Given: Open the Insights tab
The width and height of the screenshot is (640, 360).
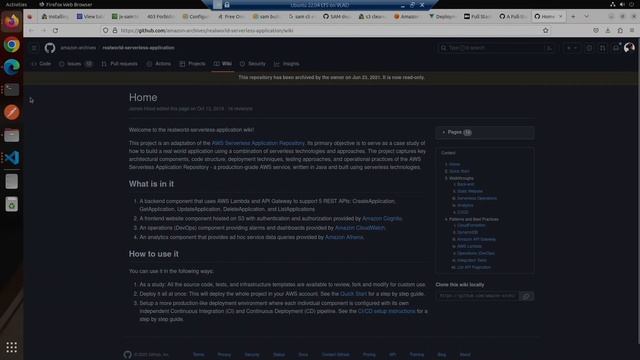Looking at the screenshot, I should 287,64.
